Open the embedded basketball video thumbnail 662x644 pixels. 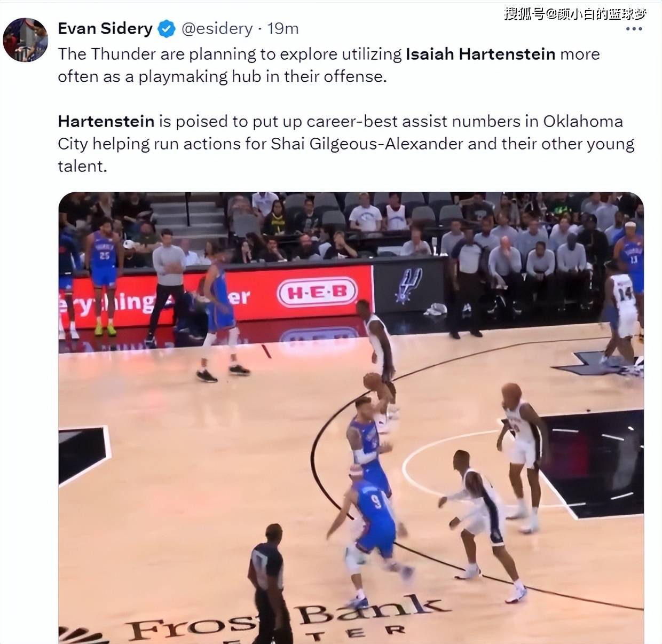[351, 418]
